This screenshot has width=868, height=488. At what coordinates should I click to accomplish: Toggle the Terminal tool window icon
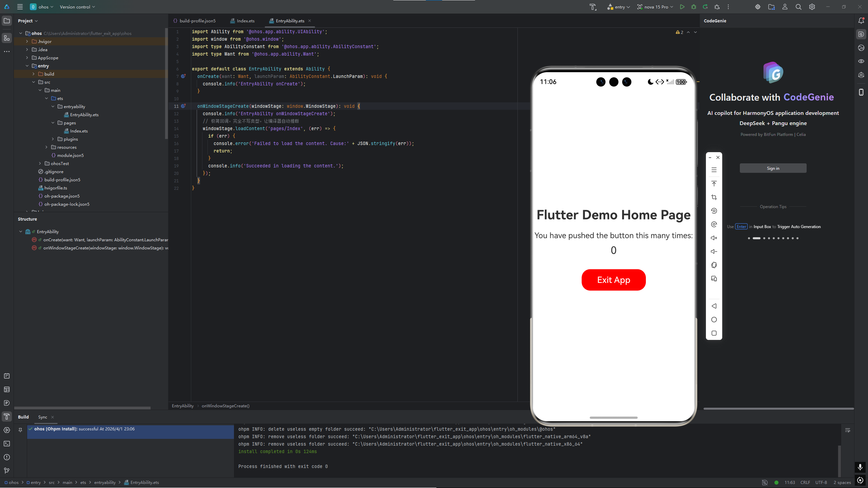click(7, 444)
